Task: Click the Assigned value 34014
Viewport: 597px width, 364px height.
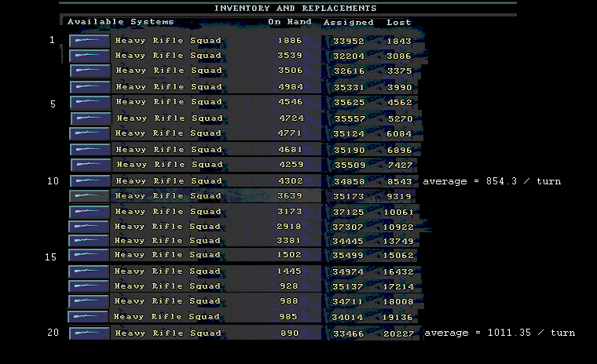Action: click(x=347, y=318)
